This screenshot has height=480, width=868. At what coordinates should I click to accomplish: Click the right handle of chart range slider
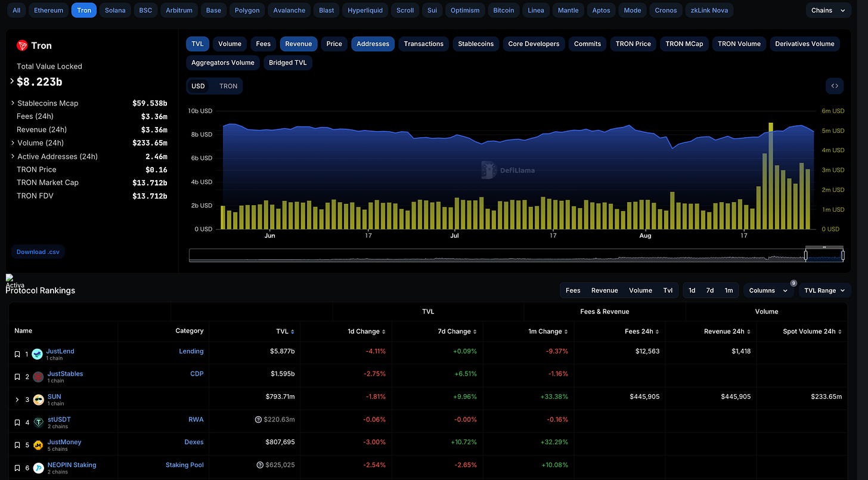843,255
